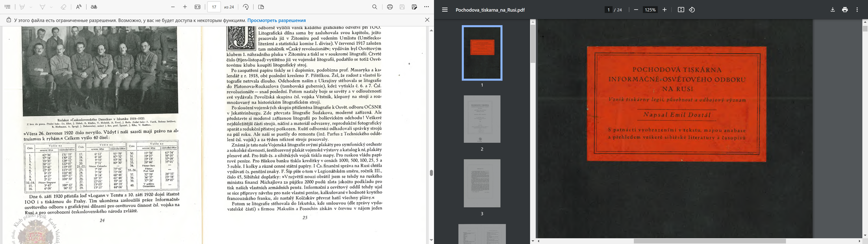The image size is (868, 244).
Task: Rotate counterclockwise in the Chrome PDF viewer
Action: pos(692,10)
